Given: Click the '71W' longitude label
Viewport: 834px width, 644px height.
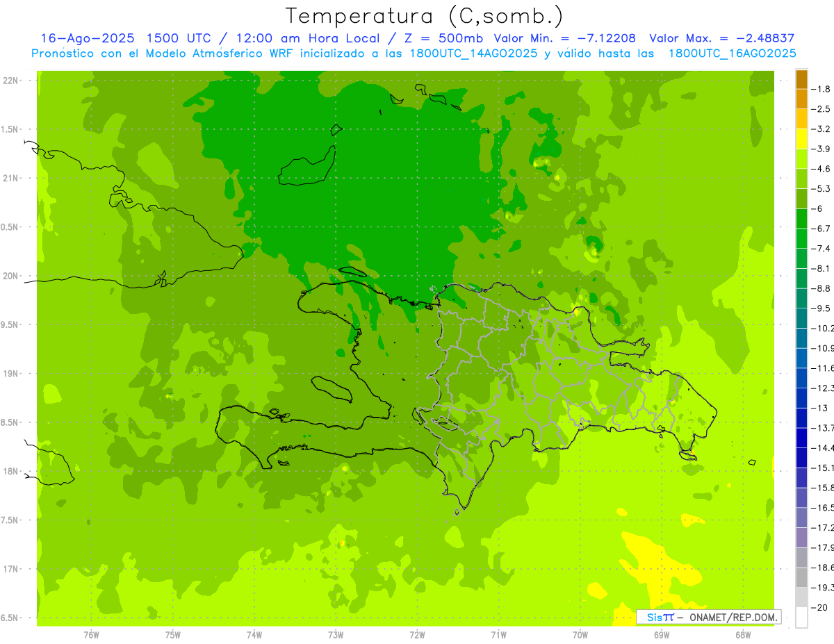Looking at the screenshot, I should 498,635.
